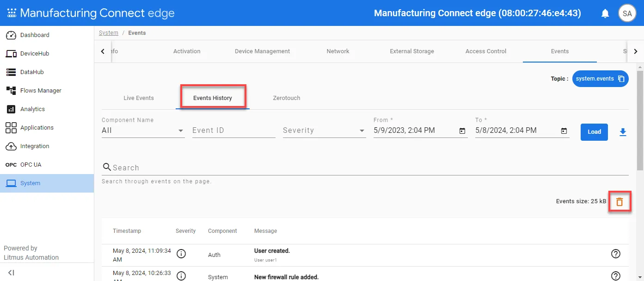The height and width of the screenshot is (281, 644).
Task: Expand the Severity dropdown
Action: pyautogui.click(x=324, y=131)
